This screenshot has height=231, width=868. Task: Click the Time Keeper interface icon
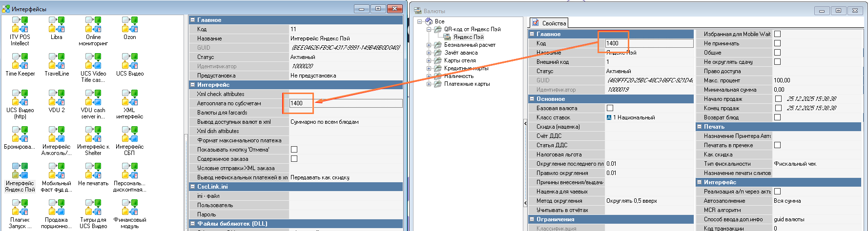click(x=20, y=61)
